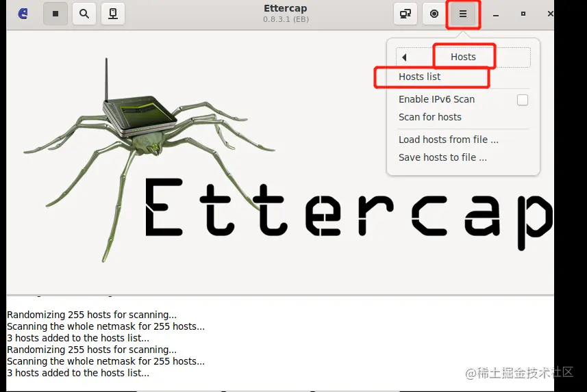Select Save hosts to file
This screenshot has height=392, width=587.
[x=442, y=157]
